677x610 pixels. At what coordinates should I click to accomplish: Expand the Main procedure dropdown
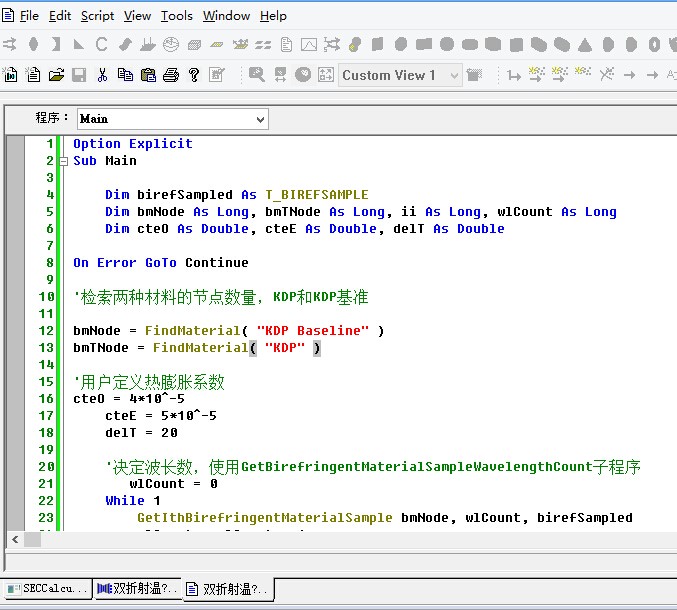(260, 119)
